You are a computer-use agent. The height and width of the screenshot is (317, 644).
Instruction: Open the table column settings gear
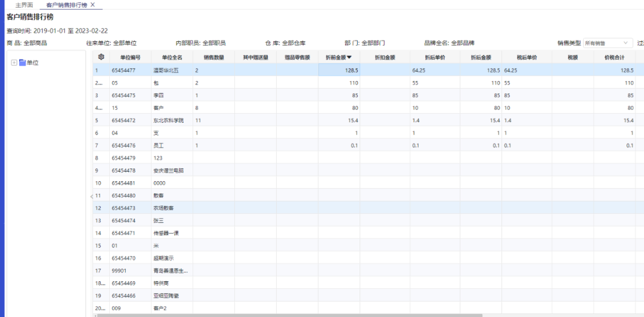click(x=101, y=57)
